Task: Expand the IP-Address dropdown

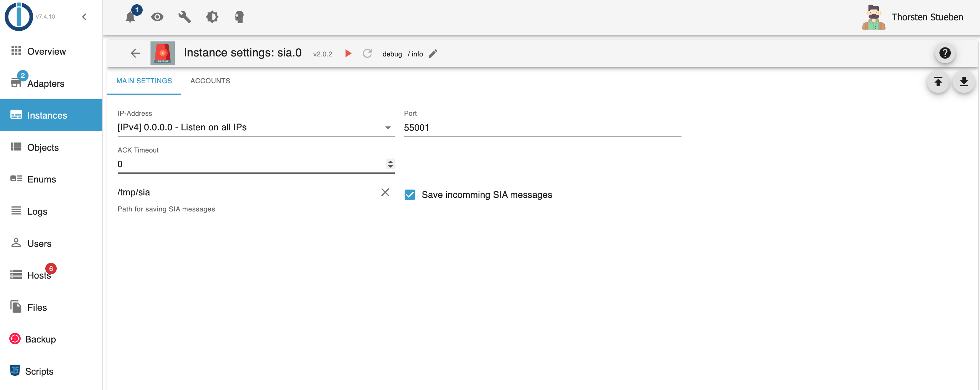Action: pos(388,128)
